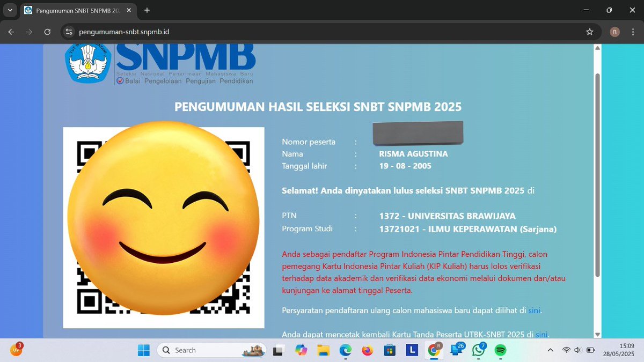Open the blue L app on taskbar
This screenshot has height=362, width=644.
pyautogui.click(x=412, y=350)
